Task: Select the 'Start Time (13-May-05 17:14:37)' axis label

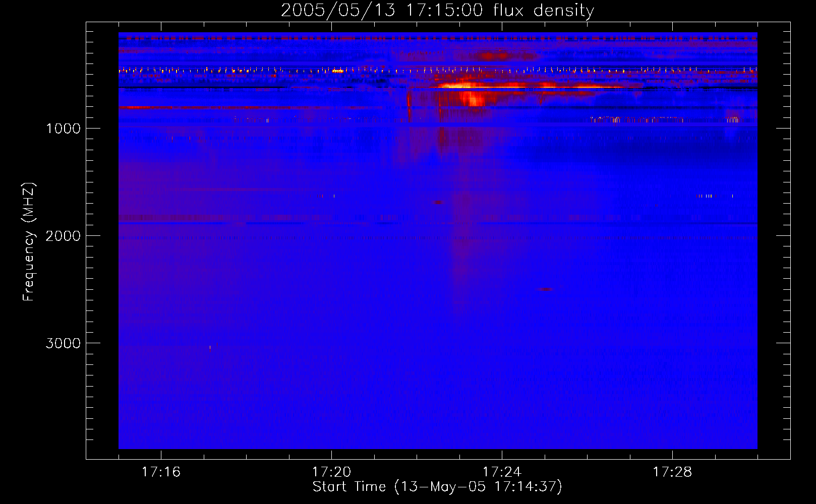Action: click(x=437, y=487)
